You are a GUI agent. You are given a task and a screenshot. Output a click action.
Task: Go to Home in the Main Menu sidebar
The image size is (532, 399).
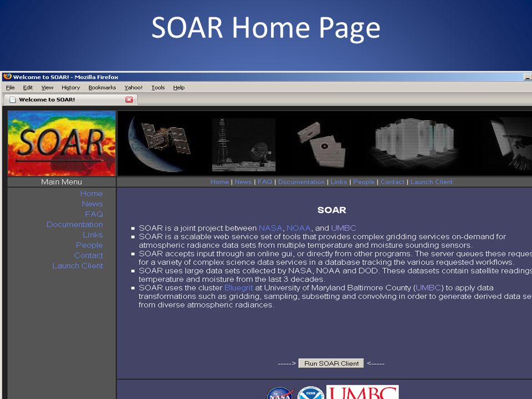91,193
